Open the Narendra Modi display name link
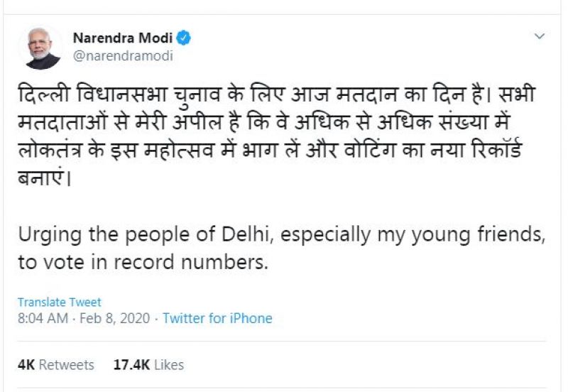 [123, 38]
